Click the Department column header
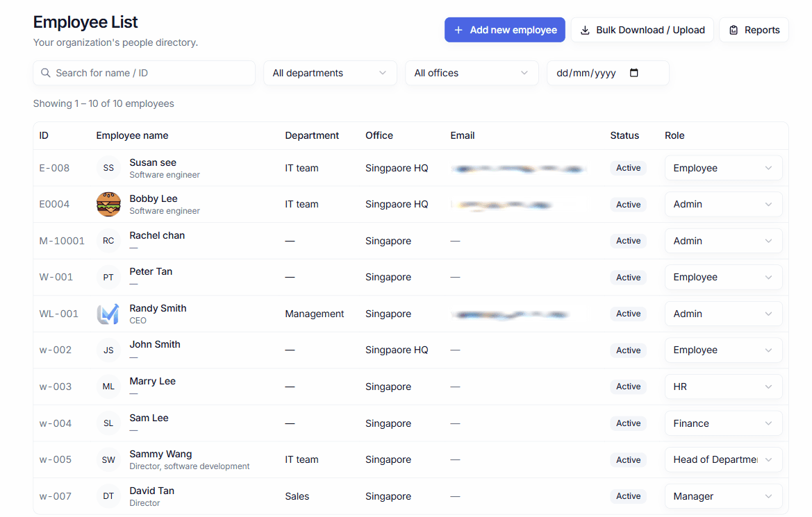812x517 pixels. pyautogui.click(x=312, y=135)
